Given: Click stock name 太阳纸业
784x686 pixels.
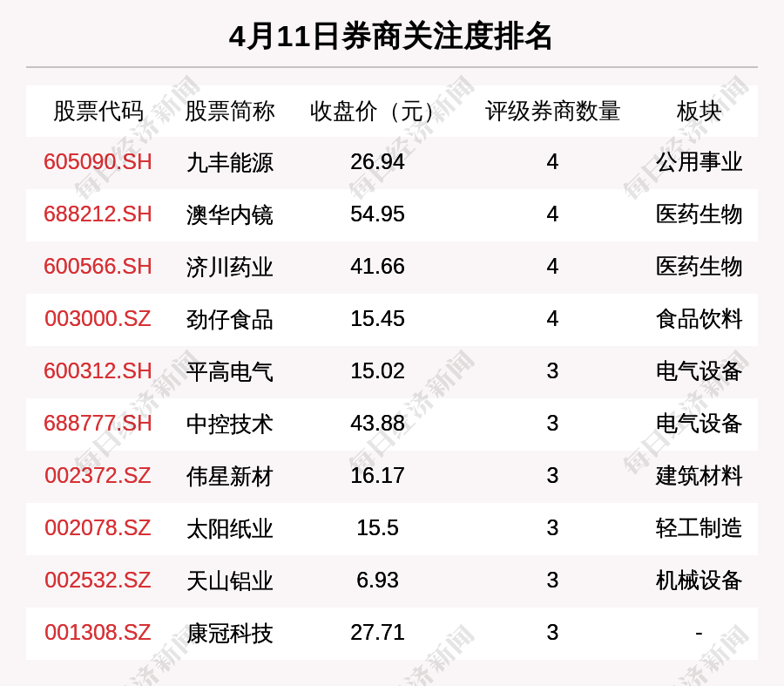Looking at the screenshot, I should [230, 528].
